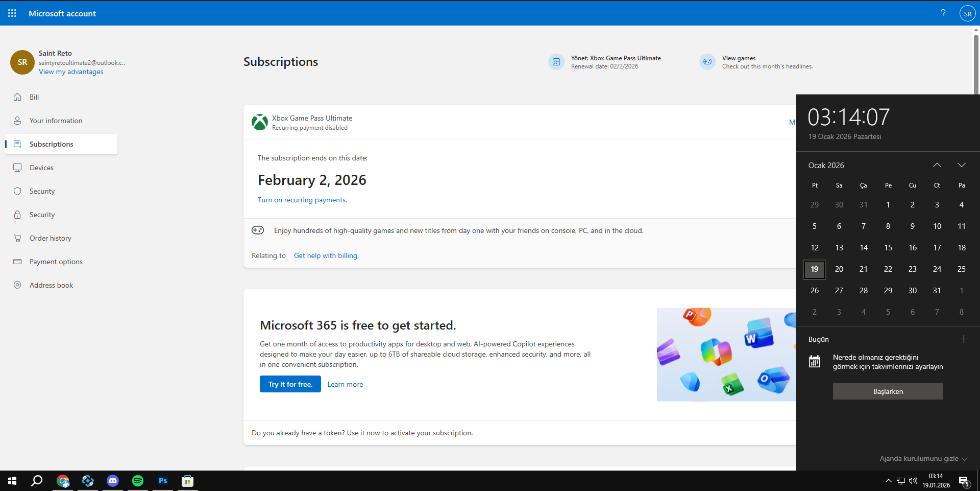The height and width of the screenshot is (491, 980).
Task: Click the View games controller icon
Action: 707,62
